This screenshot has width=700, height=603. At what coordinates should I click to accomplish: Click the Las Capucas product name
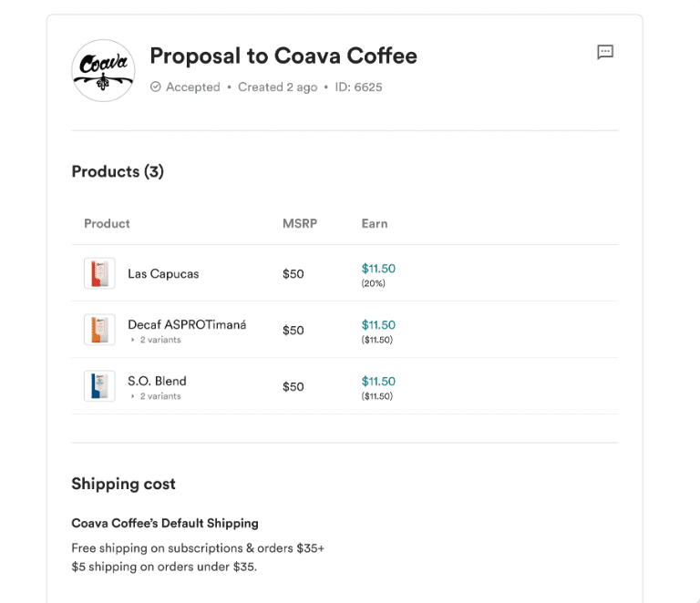coord(163,273)
